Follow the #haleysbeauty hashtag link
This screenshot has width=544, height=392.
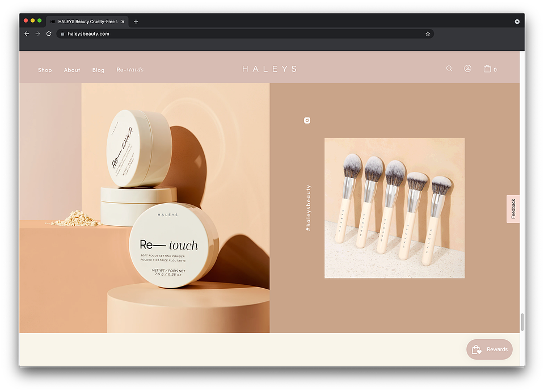[309, 208]
